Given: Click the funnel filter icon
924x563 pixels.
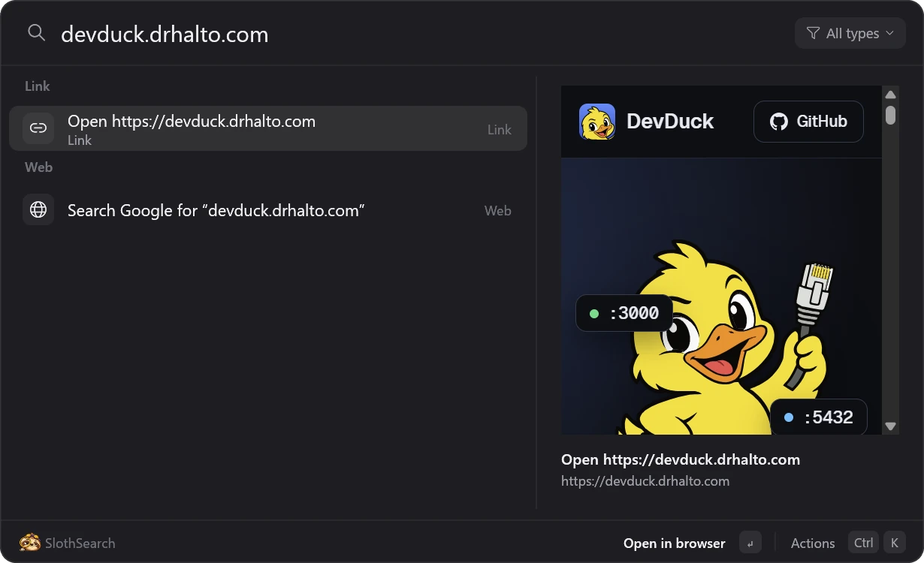Looking at the screenshot, I should coord(813,33).
